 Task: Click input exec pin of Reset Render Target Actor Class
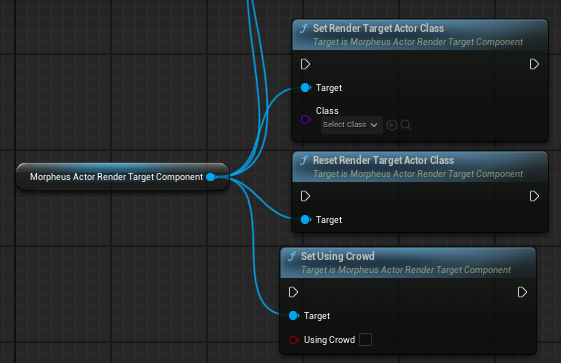coord(305,196)
